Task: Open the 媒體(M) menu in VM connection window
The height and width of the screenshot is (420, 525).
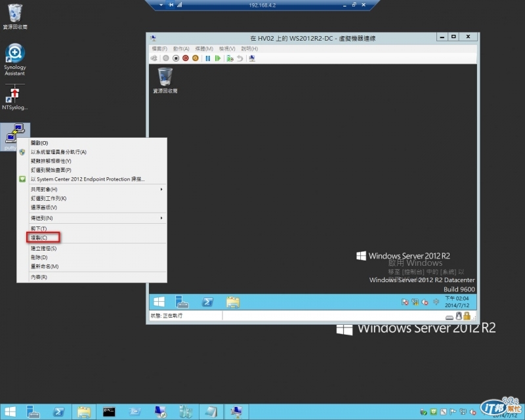Action: click(x=204, y=49)
